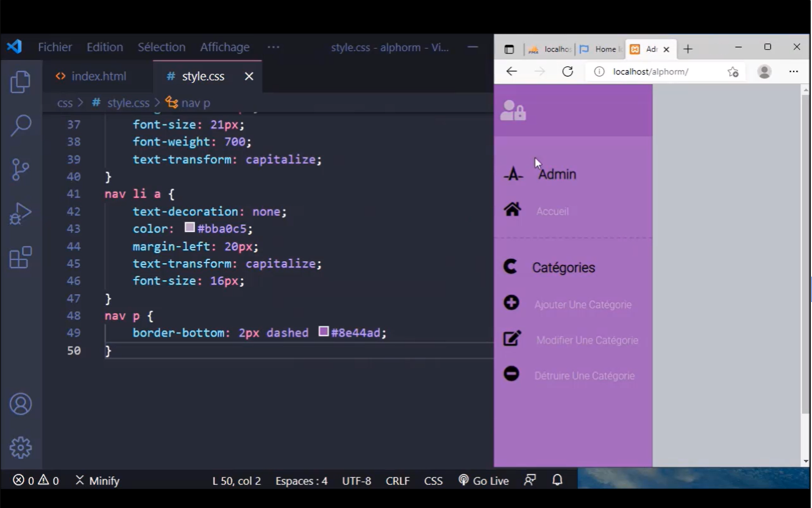Open the Explorer view in activity bar
Image resolution: width=812 pixels, height=508 pixels.
[21, 82]
